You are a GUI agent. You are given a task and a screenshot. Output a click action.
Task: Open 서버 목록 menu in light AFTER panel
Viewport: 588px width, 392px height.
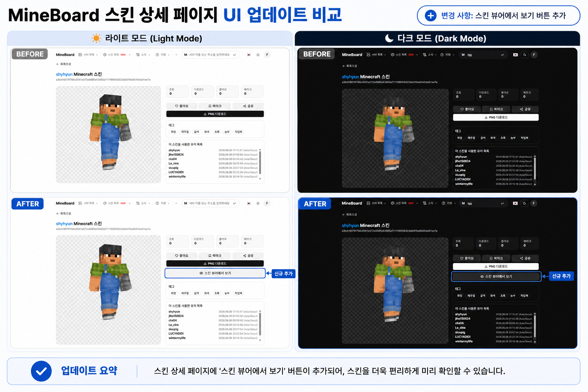88,203
